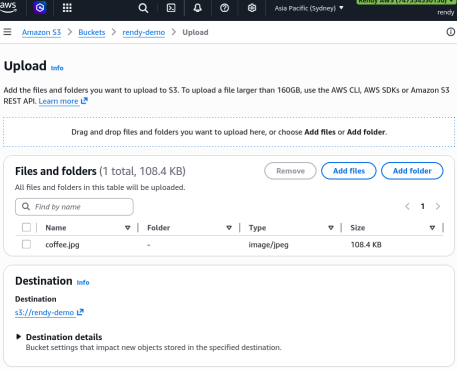Expand the Destination details section
The height and width of the screenshot is (369, 457).
[19, 337]
